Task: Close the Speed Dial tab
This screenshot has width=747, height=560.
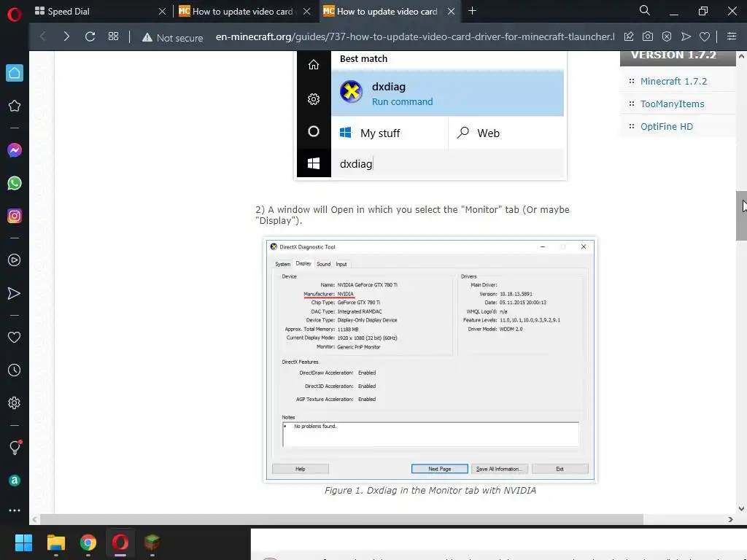Action: (x=162, y=12)
